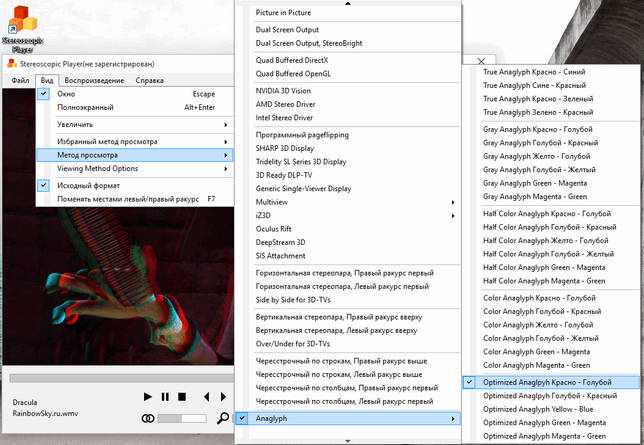Click the Play button in player controls

coord(147,397)
